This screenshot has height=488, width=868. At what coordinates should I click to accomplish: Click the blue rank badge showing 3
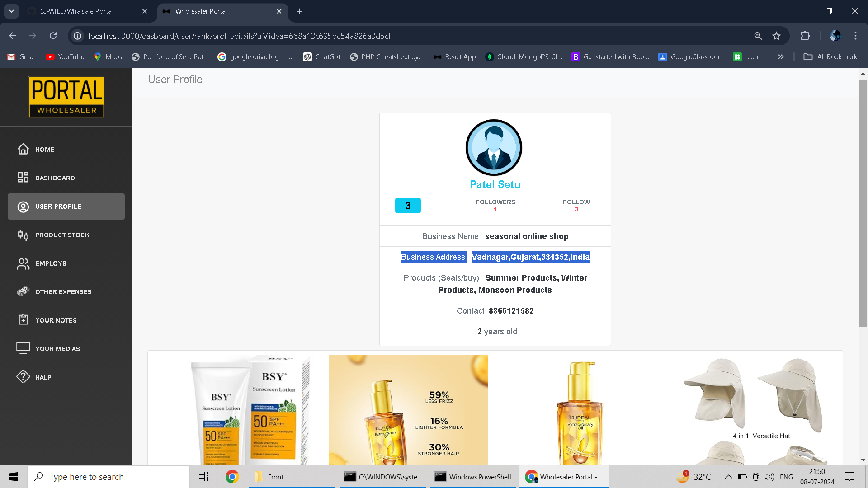408,206
